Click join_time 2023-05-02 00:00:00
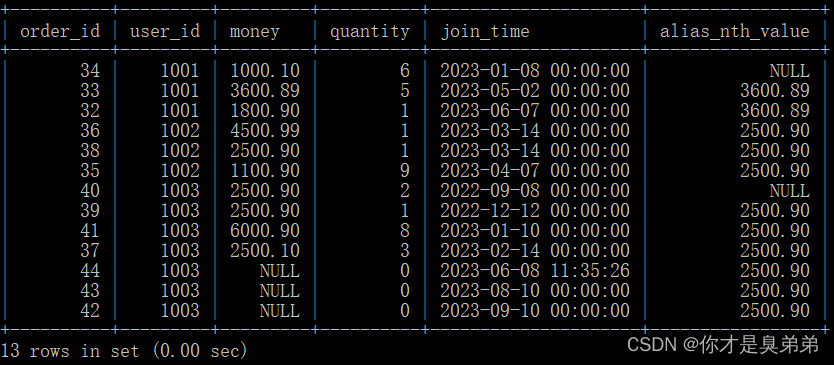The width and height of the screenshot is (834, 365). pos(535,90)
